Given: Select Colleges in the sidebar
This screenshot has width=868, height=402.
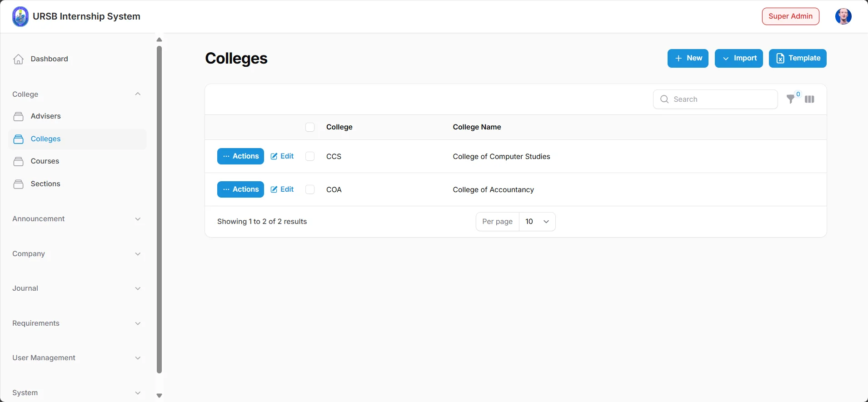Looking at the screenshot, I should pyautogui.click(x=77, y=139).
